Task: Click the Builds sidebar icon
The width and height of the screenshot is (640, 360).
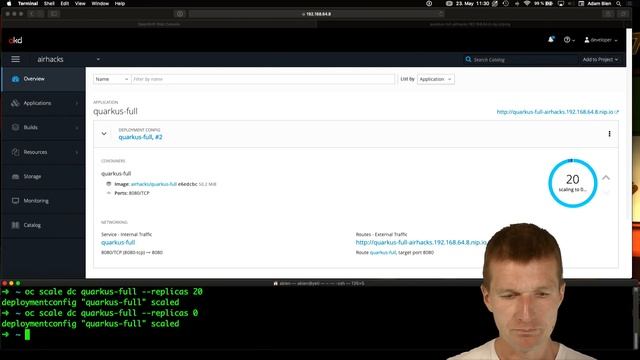Action: coord(16,127)
